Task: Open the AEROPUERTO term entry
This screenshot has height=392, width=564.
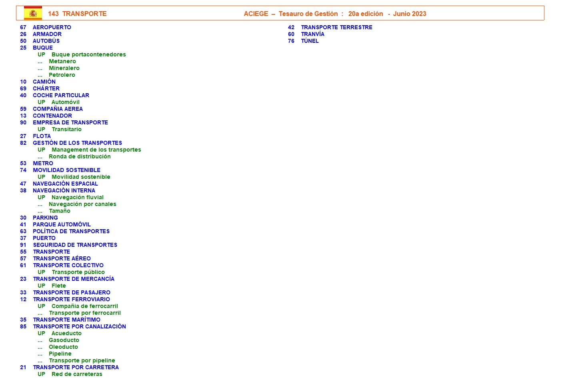Action: tap(52, 27)
